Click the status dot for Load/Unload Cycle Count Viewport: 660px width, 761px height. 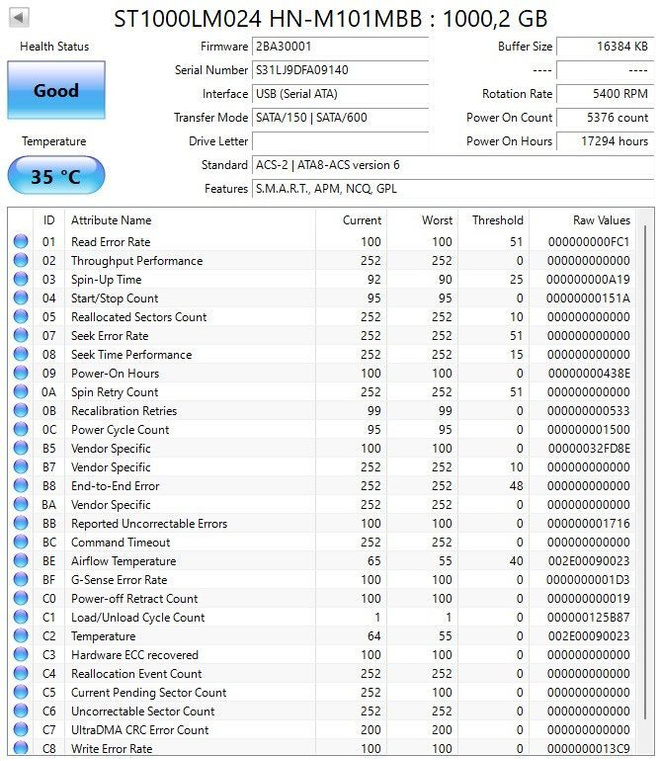[x=21, y=617]
